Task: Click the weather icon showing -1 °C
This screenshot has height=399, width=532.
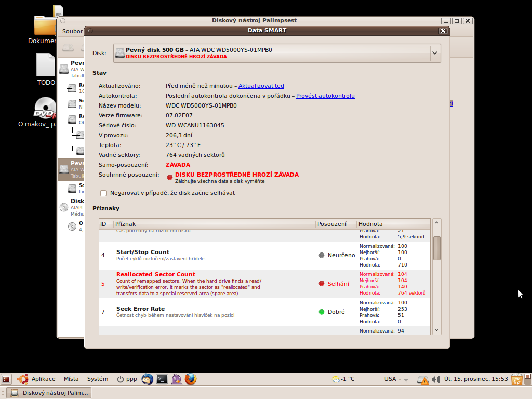Action: click(x=336, y=379)
